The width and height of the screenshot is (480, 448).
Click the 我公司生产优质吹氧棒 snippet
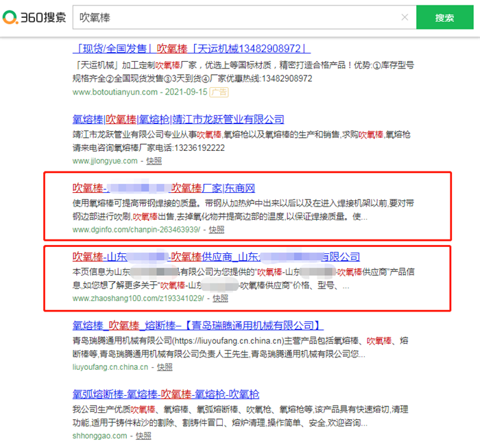tap(240, 416)
